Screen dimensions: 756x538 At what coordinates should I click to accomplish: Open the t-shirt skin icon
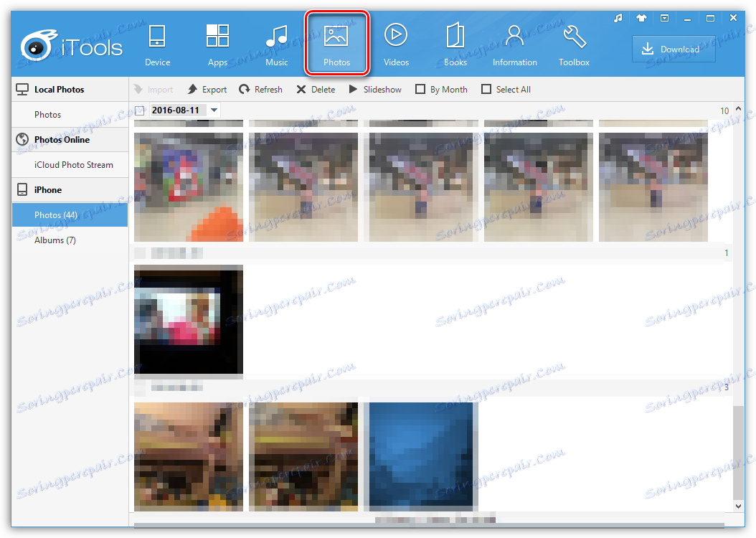tap(641, 19)
